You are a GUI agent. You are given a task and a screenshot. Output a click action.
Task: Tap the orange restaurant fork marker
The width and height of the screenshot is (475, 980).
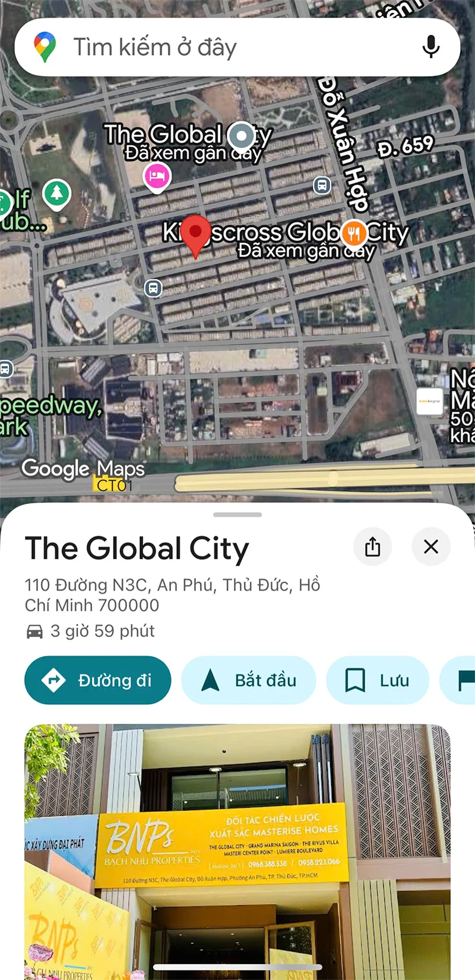(x=354, y=232)
